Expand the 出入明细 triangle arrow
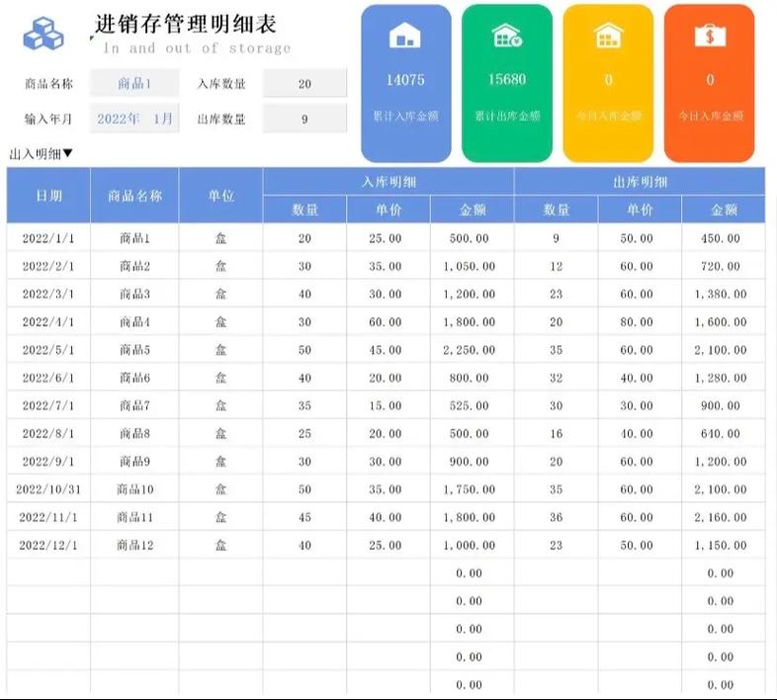 pos(68,153)
